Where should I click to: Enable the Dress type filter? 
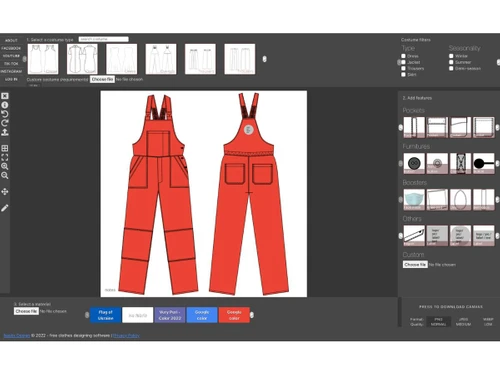pos(403,56)
